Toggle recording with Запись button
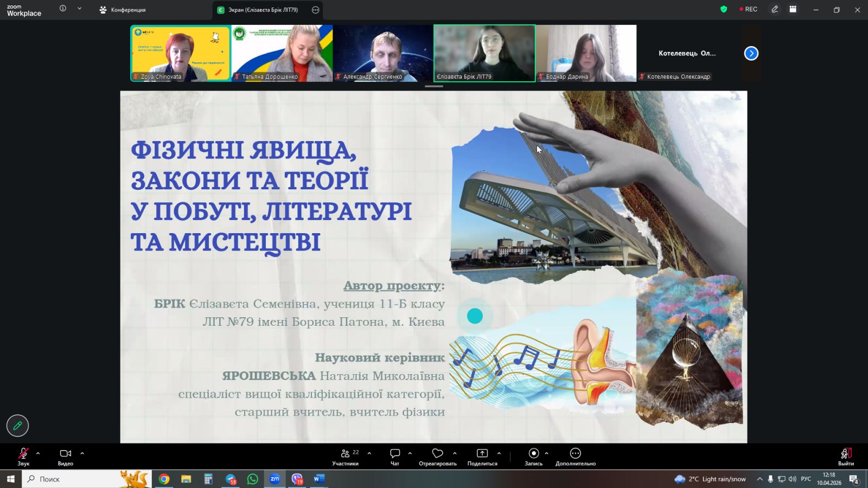This screenshot has width=868, height=488. (533, 454)
